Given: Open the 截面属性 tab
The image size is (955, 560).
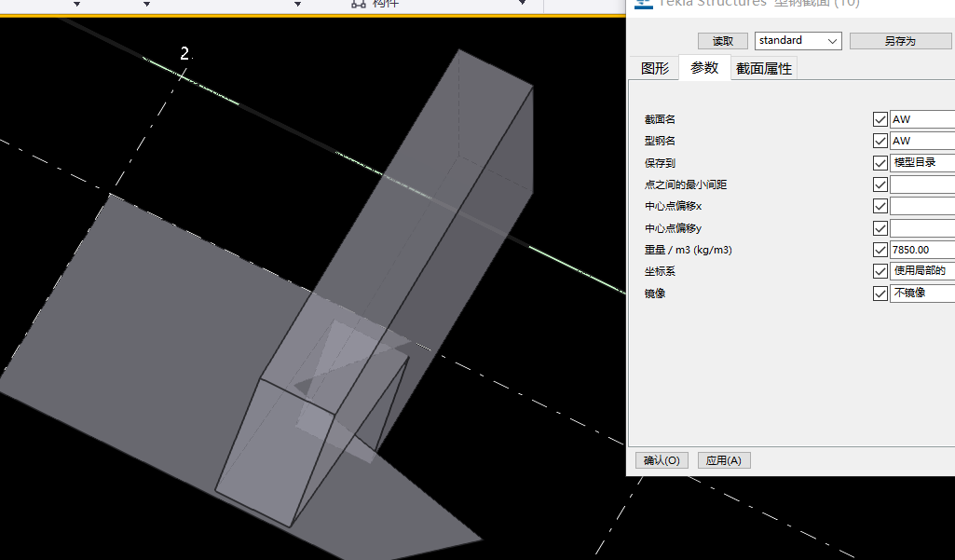Looking at the screenshot, I should [x=764, y=68].
